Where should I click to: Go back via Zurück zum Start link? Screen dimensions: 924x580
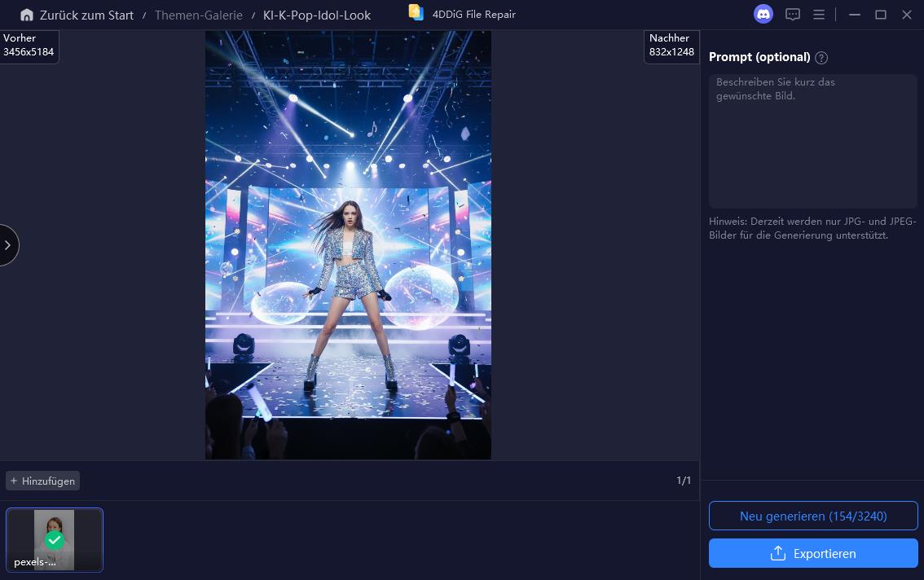click(x=86, y=15)
